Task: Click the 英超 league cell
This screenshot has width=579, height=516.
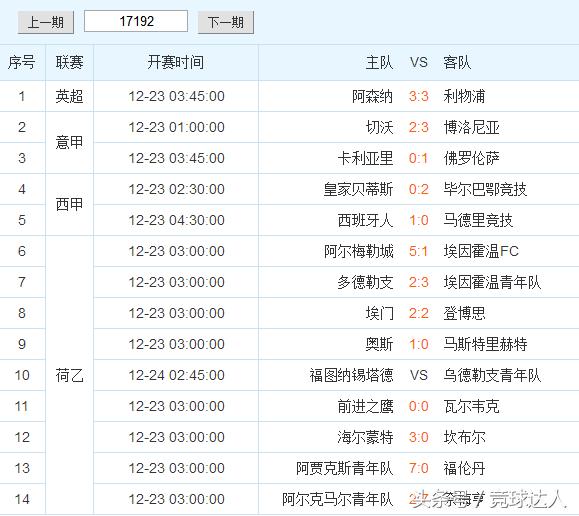Action: pos(69,96)
